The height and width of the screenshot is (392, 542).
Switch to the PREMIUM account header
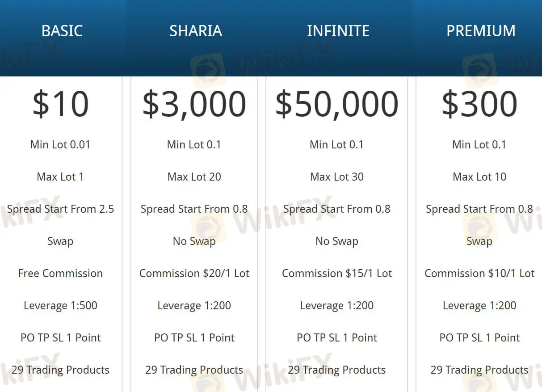[481, 31]
